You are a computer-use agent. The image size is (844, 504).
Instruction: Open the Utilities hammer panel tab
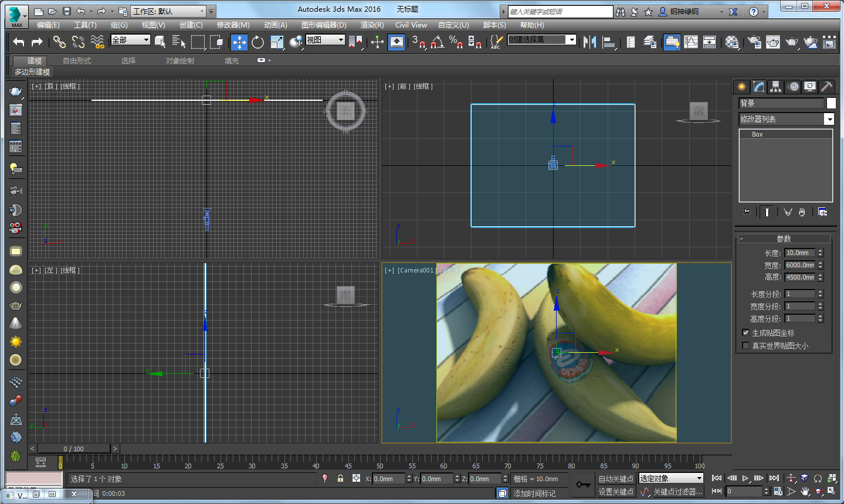[x=826, y=87]
